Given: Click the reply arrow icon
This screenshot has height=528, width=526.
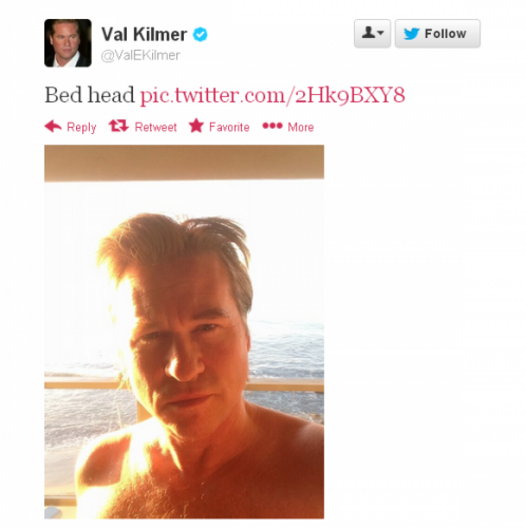Looking at the screenshot, I should [x=53, y=126].
